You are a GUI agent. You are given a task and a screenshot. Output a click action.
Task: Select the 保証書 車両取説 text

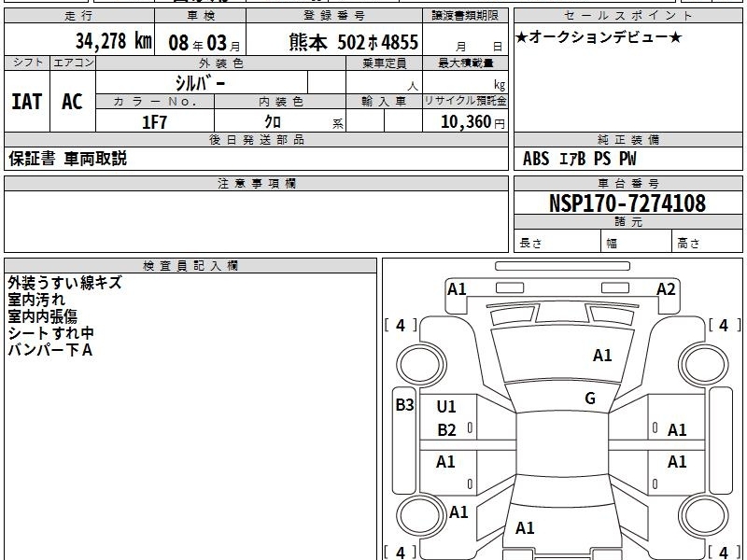(x=67, y=159)
